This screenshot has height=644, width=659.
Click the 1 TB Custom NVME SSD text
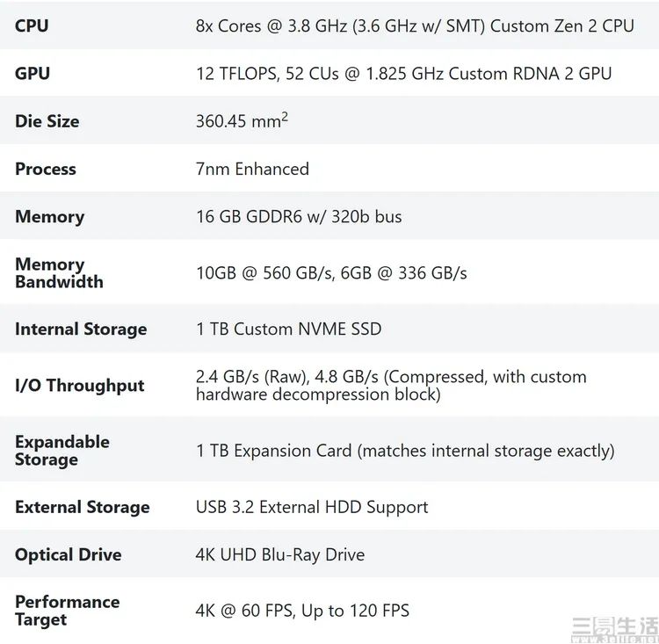pyautogui.click(x=289, y=329)
